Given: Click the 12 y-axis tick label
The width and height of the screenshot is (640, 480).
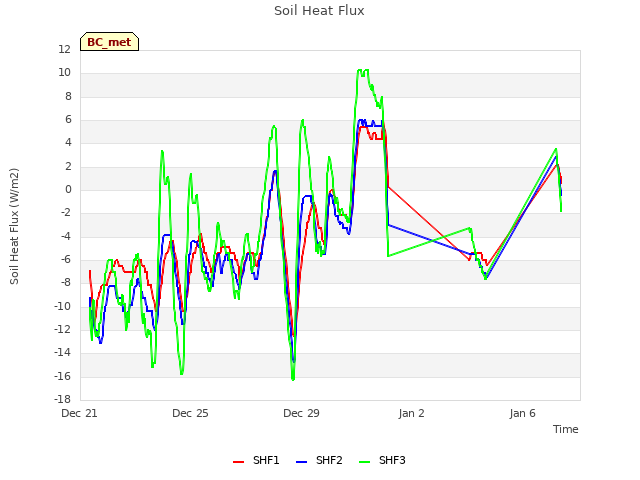Looking at the screenshot, I should pyautogui.click(x=64, y=49).
